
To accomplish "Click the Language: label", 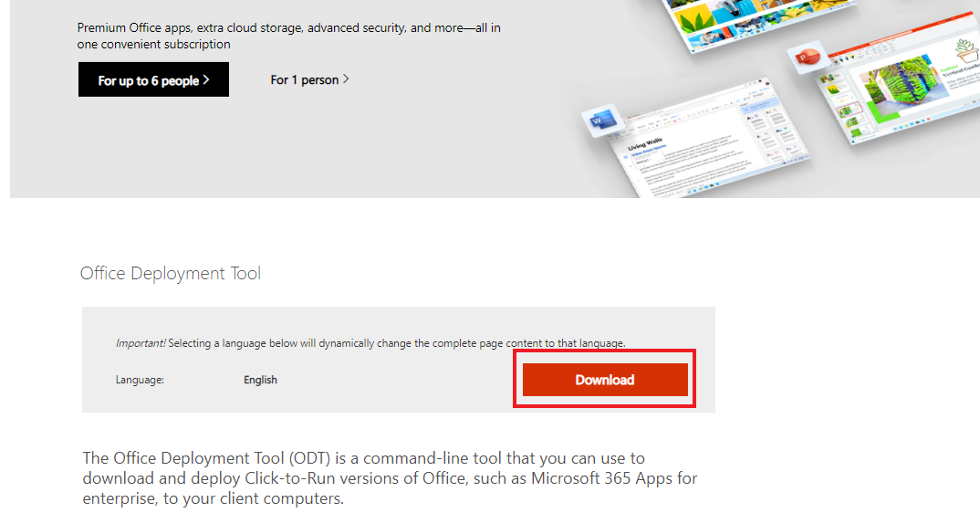I will 140,380.
